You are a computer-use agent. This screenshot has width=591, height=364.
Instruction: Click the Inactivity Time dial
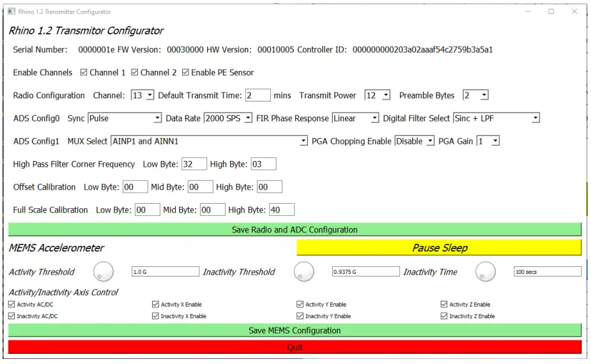pos(486,271)
